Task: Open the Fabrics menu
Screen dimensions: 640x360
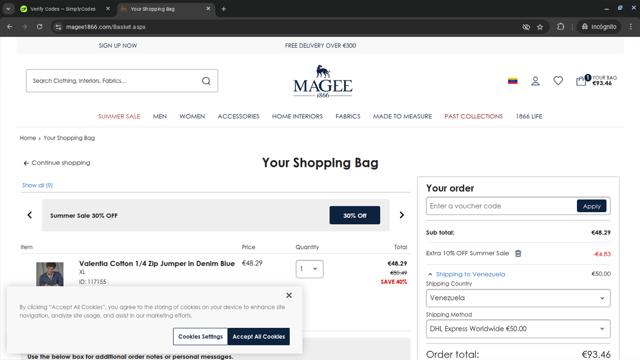Action: click(x=348, y=116)
